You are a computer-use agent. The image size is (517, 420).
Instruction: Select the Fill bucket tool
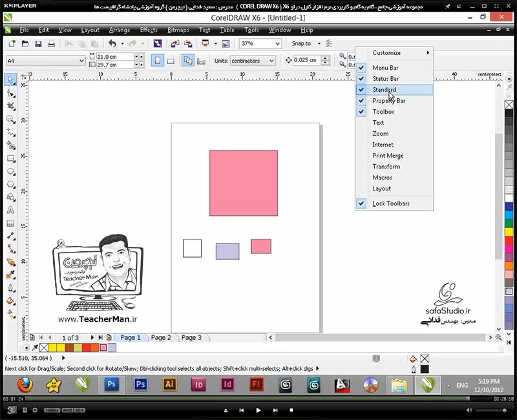[x=10, y=300]
